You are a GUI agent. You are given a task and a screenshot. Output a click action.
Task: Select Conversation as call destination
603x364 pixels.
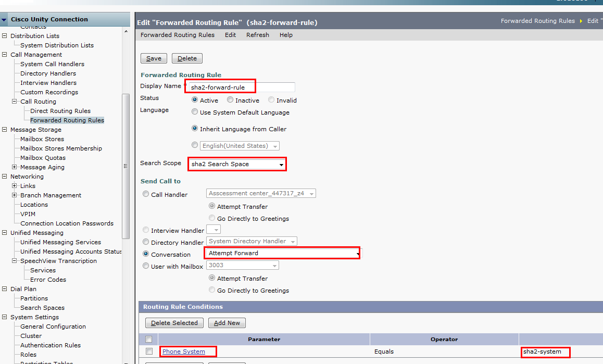(x=146, y=254)
